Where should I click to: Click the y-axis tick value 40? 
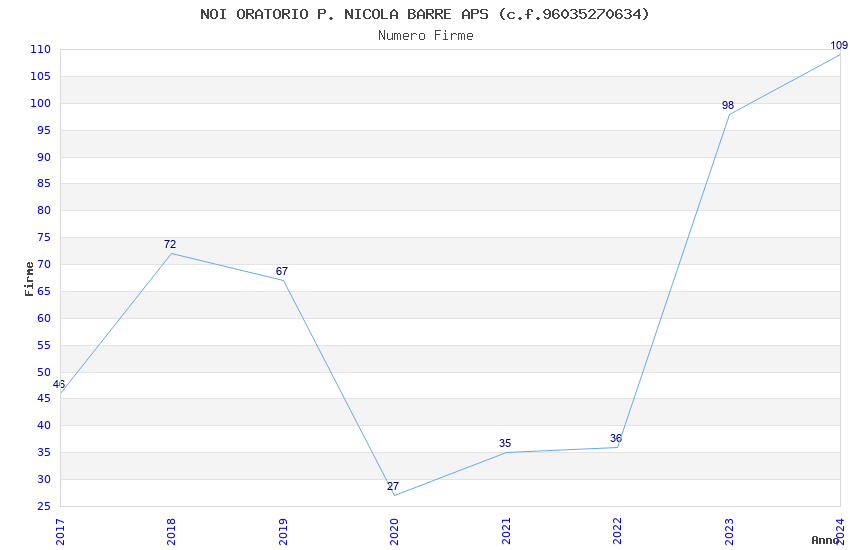[44, 425]
